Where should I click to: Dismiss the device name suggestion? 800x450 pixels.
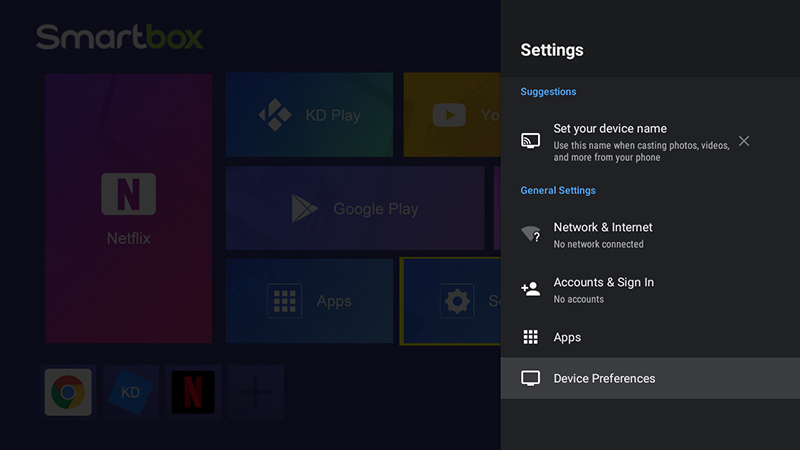pos(744,141)
